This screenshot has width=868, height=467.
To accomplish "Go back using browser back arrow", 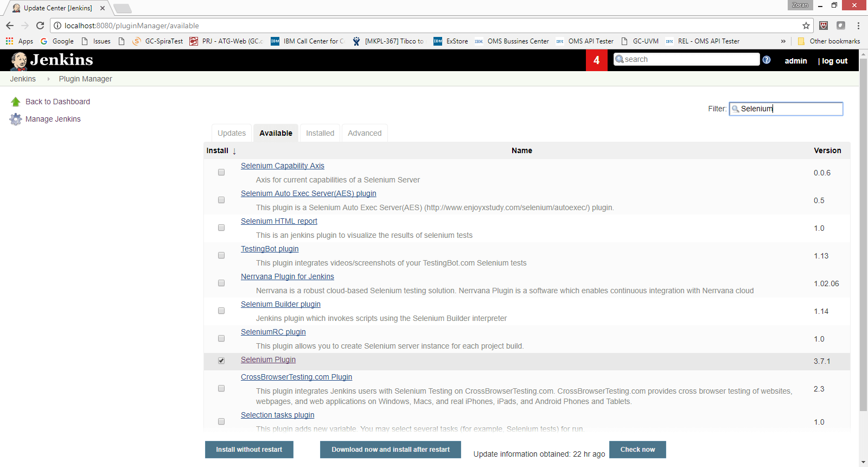I will [10, 26].
